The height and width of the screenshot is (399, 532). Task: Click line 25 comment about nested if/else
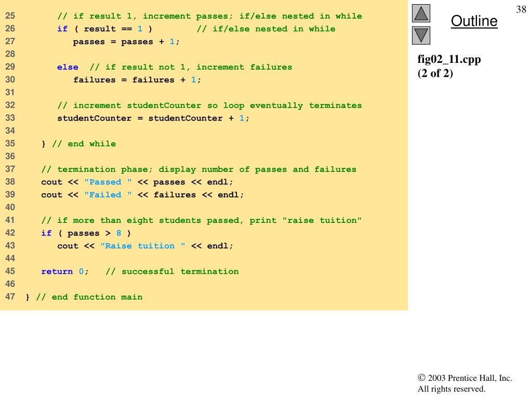[210, 16]
